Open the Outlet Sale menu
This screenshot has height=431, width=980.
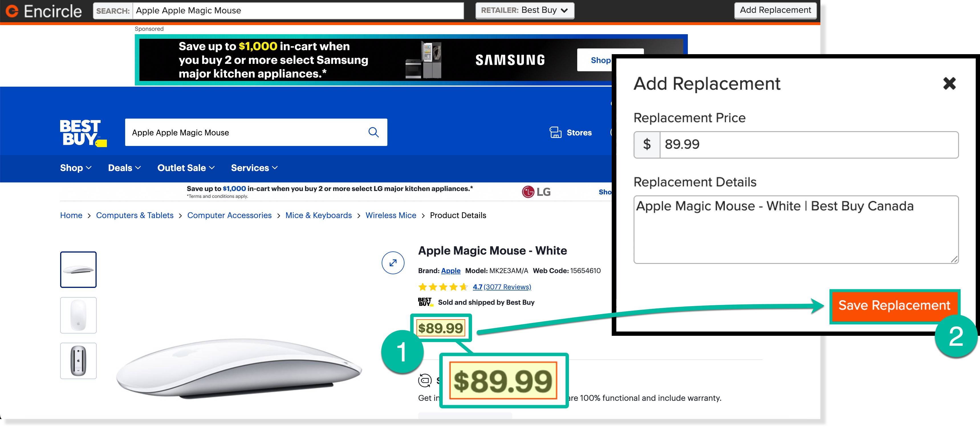tap(185, 168)
